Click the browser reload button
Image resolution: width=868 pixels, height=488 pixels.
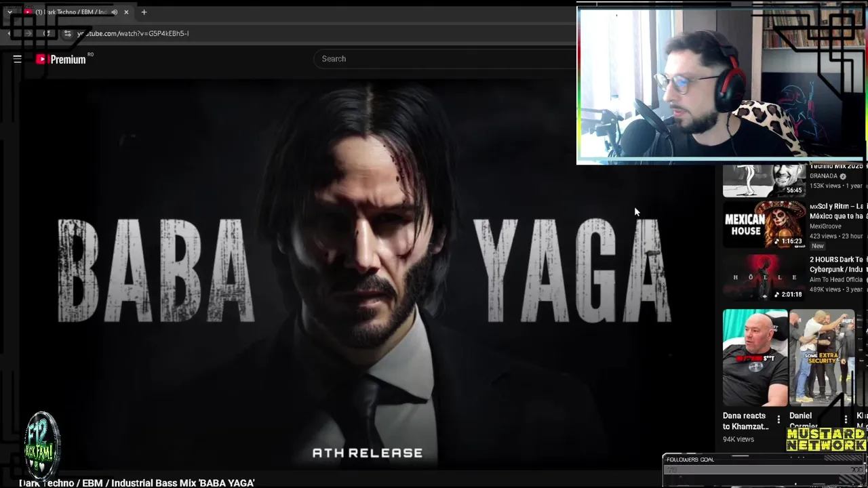(47, 33)
